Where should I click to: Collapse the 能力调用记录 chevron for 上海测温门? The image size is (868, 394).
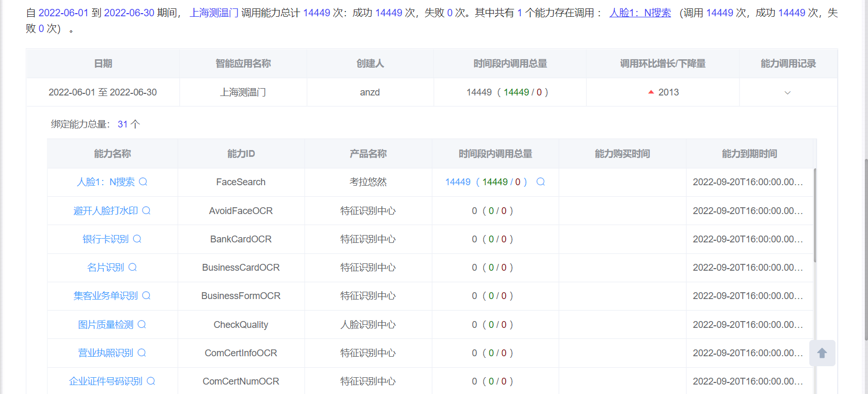tap(787, 92)
